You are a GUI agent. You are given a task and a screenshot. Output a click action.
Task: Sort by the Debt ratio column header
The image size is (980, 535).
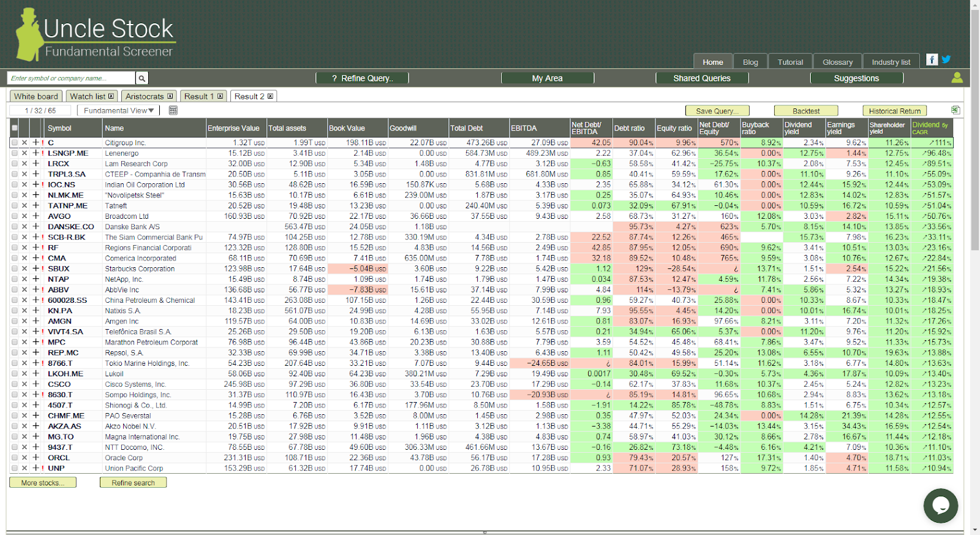tap(634, 128)
